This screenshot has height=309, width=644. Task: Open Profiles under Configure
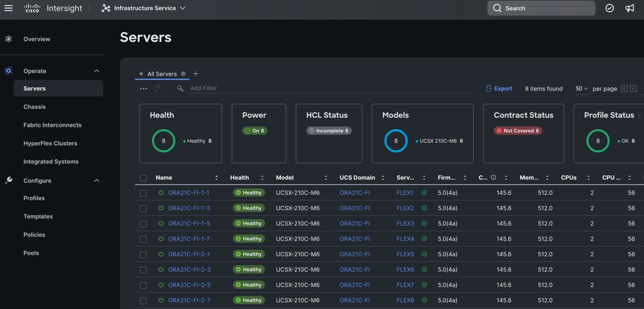tap(34, 198)
